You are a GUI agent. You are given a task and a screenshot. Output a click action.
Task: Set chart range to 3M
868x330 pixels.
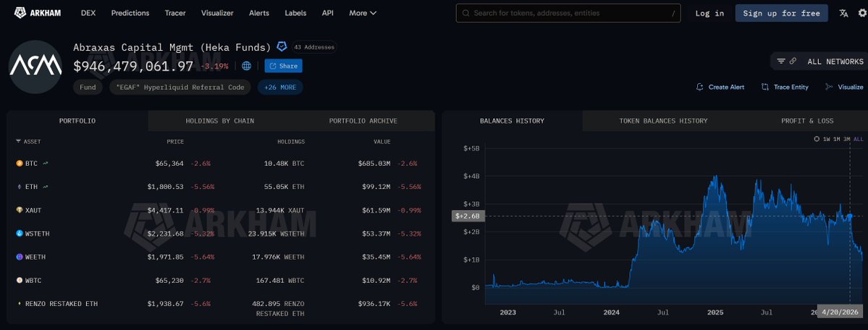(846, 138)
